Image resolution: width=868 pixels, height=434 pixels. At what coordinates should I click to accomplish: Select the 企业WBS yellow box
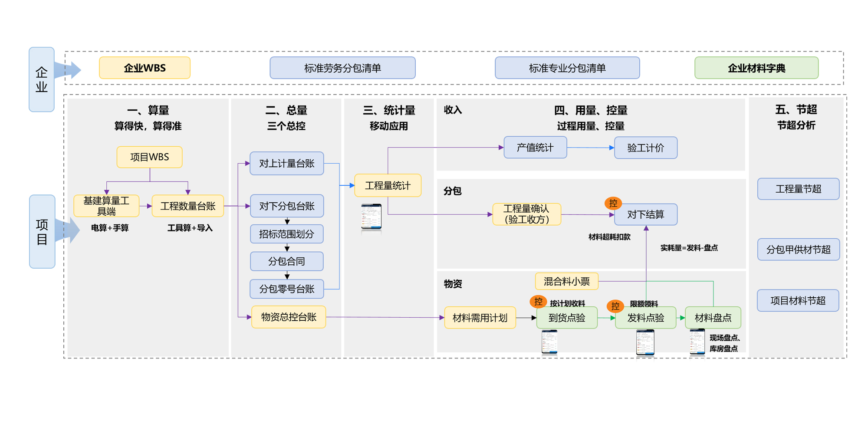coord(145,68)
